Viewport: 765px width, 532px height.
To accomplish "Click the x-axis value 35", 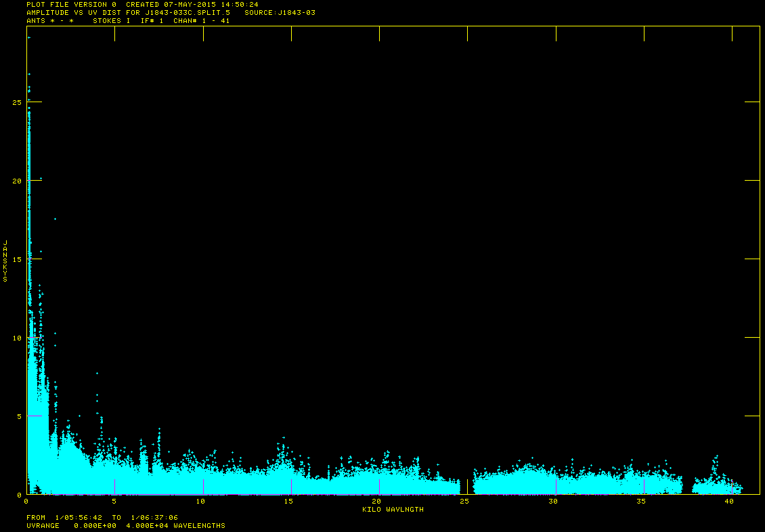I will pos(641,502).
